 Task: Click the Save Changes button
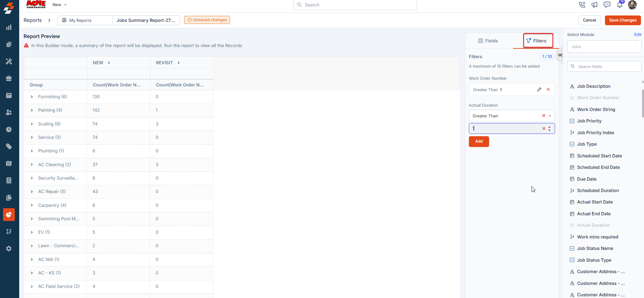623,20
